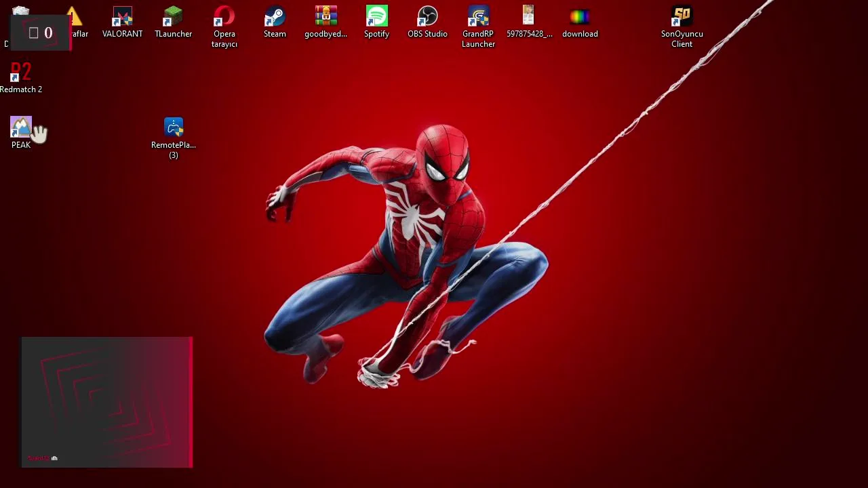Open the VALORANT desktop shortcut
The width and height of the screenshot is (868, 488).
123,22
